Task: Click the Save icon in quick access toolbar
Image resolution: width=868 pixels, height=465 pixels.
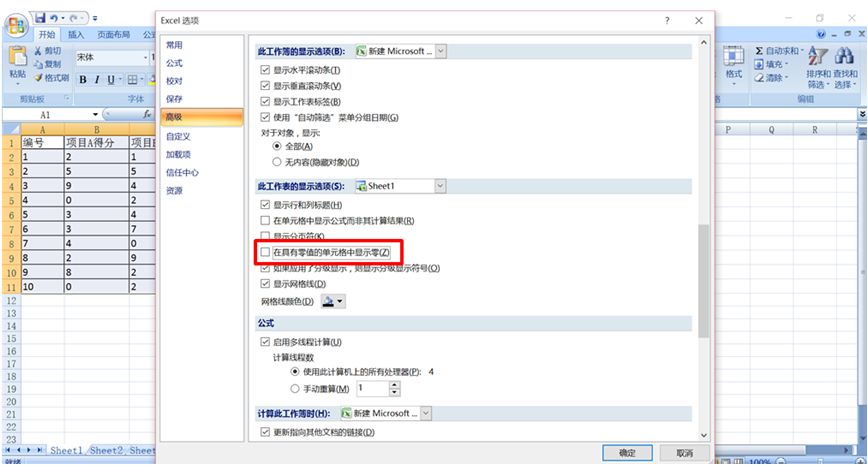Action: (x=40, y=18)
